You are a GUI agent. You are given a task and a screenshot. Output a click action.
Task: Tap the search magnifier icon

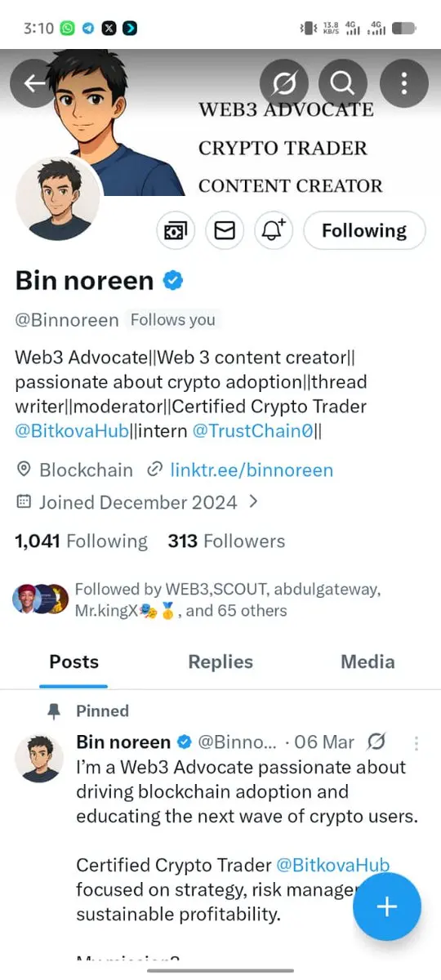click(343, 82)
